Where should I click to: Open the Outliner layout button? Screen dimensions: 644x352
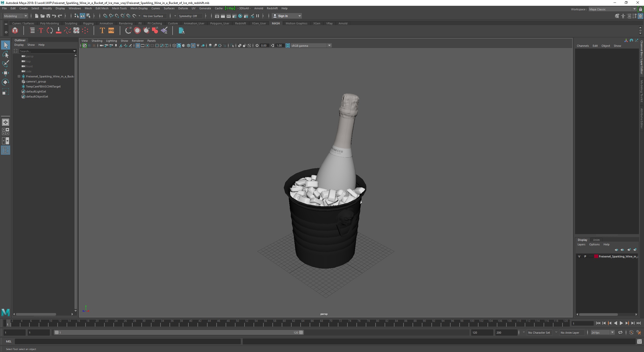point(6,150)
